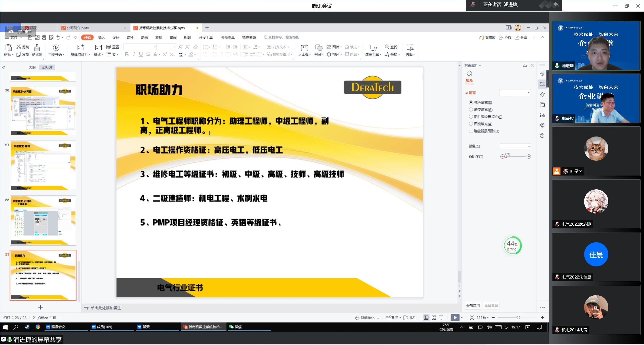
Task: Check hide background graphics box
Action: point(471,131)
